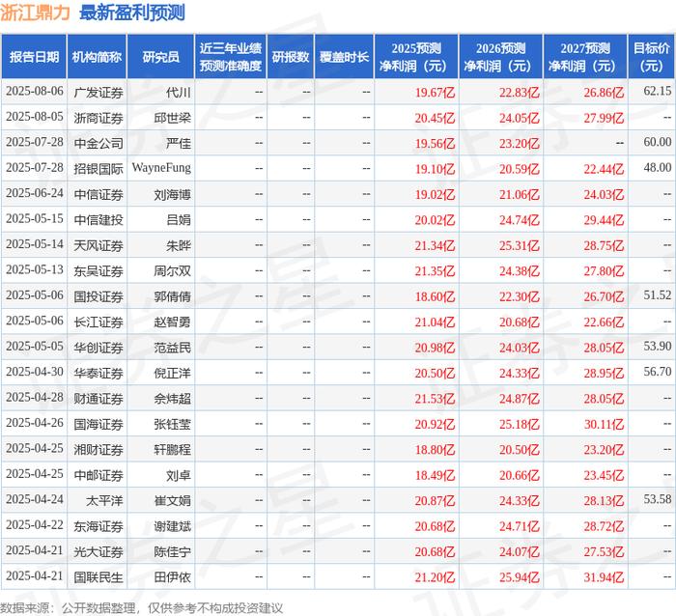This screenshot has width=676, height=616.
Task: Select 财通证券 institution cell
Action: (x=99, y=399)
